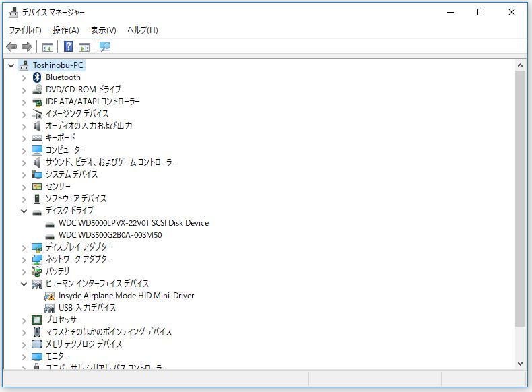The image size is (532, 392).
Task: Click the Device Manager title bar icon
Action: coord(13,12)
